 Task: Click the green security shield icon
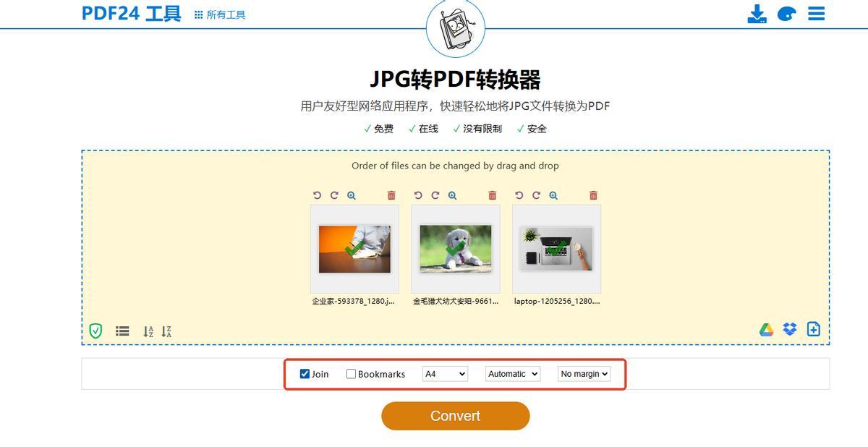coord(95,331)
